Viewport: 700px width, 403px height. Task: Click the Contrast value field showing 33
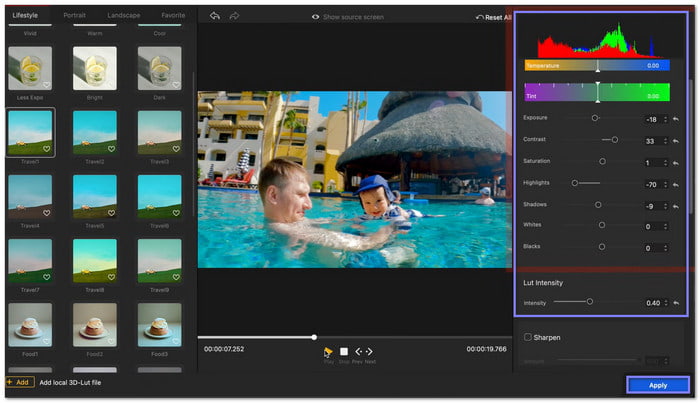pos(652,141)
